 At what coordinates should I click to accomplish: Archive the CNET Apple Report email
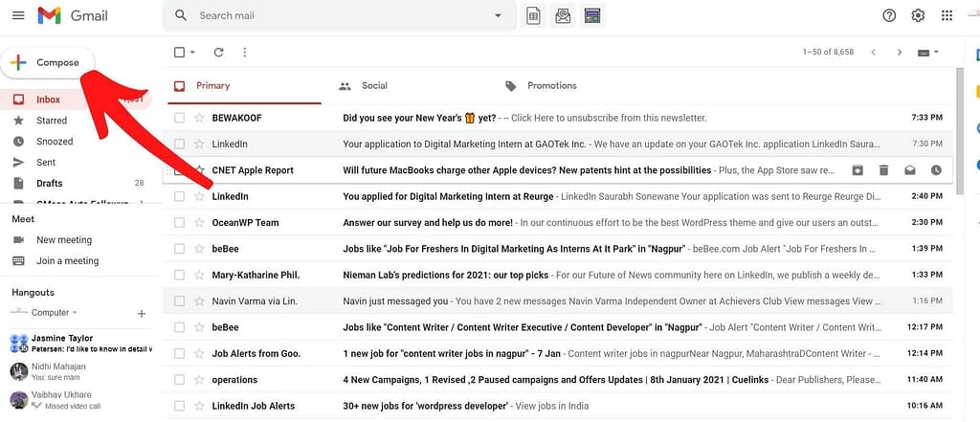(x=857, y=170)
